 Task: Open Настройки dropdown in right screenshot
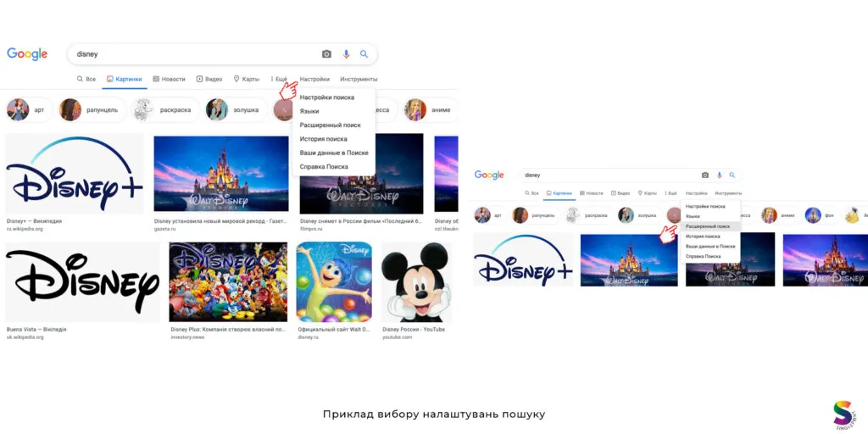(697, 193)
